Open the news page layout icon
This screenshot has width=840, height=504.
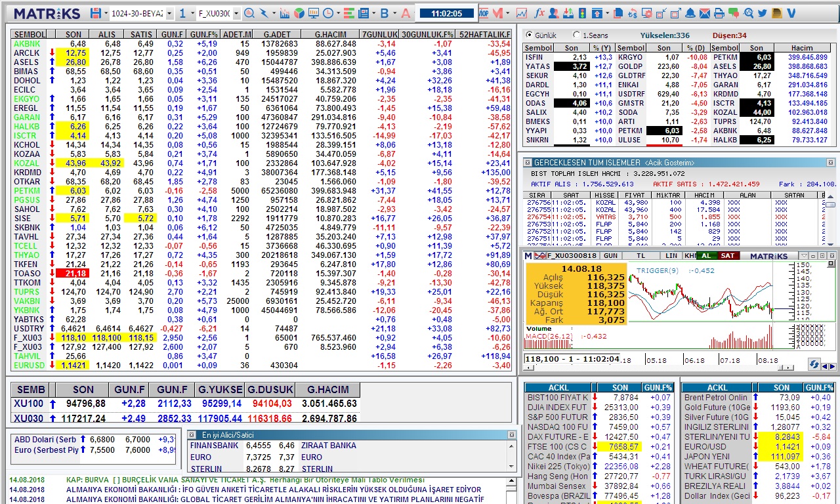pyautogui.click(x=363, y=13)
